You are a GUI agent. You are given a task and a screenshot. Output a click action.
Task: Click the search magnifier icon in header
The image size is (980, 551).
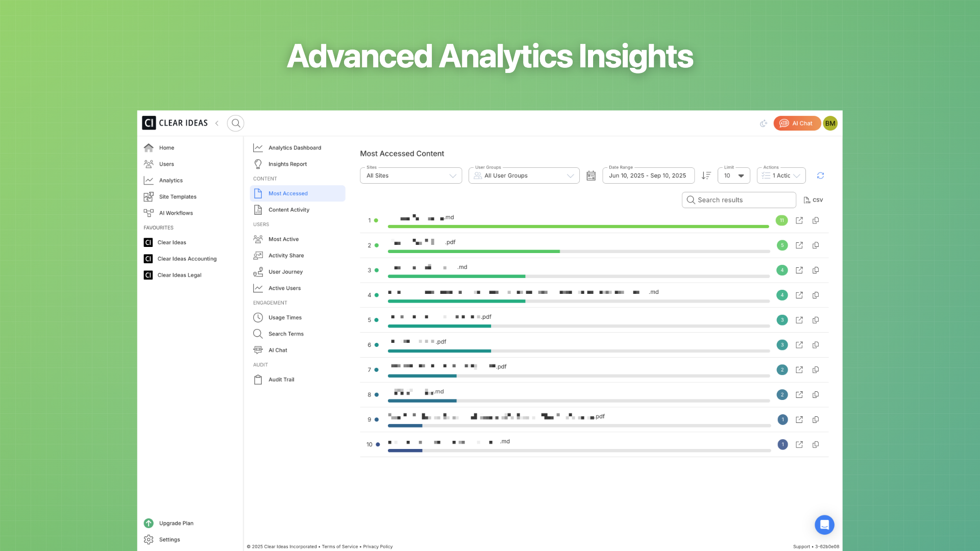pyautogui.click(x=235, y=123)
